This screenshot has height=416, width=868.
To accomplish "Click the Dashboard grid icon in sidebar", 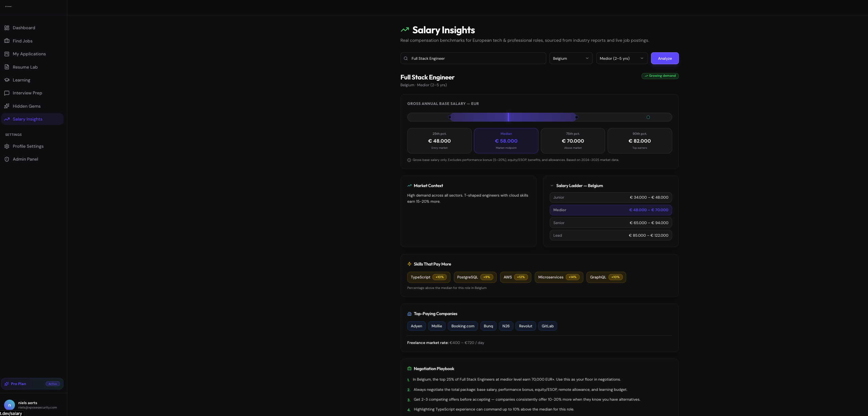I will (x=7, y=28).
